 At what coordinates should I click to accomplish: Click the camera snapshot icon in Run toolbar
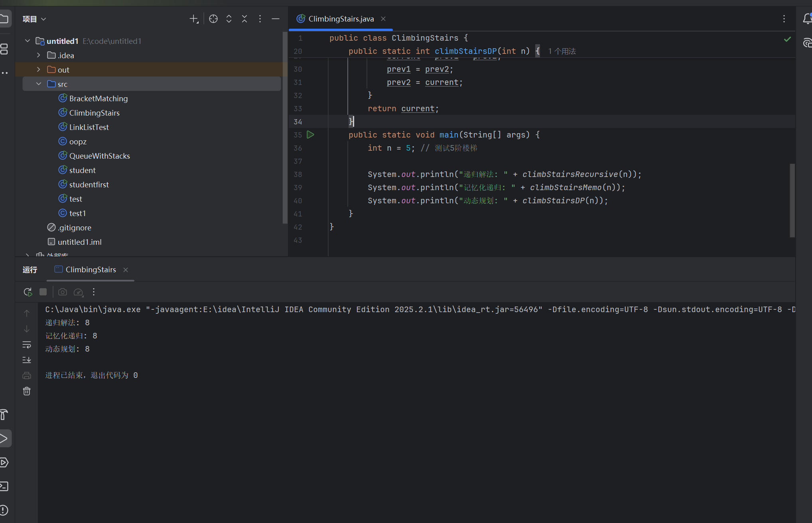coord(63,292)
